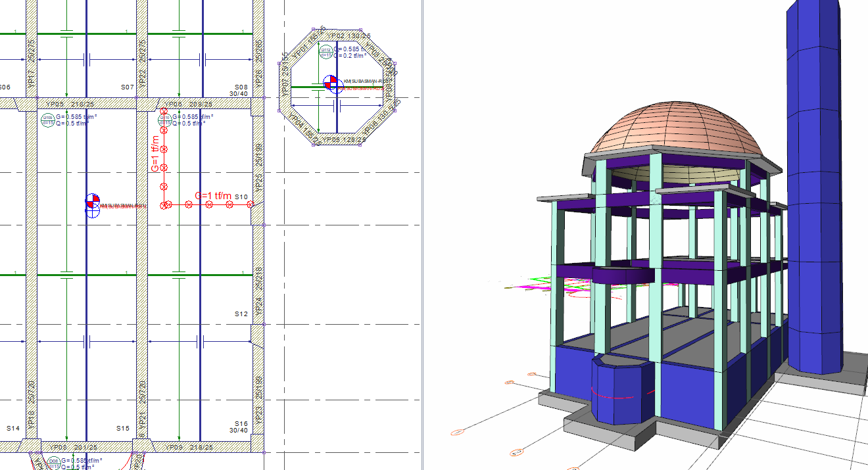Click column label S08
The width and height of the screenshot is (868, 470).
(x=241, y=87)
